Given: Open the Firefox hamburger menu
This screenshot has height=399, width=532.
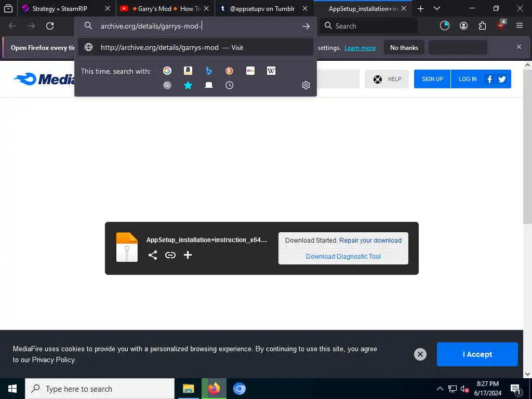Looking at the screenshot, I should (520, 25).
